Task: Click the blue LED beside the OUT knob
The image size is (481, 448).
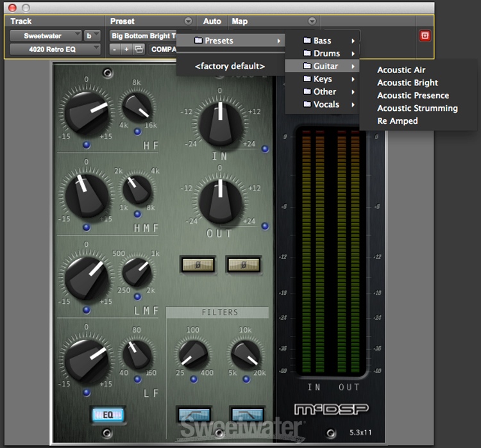Action: point(265,226)
